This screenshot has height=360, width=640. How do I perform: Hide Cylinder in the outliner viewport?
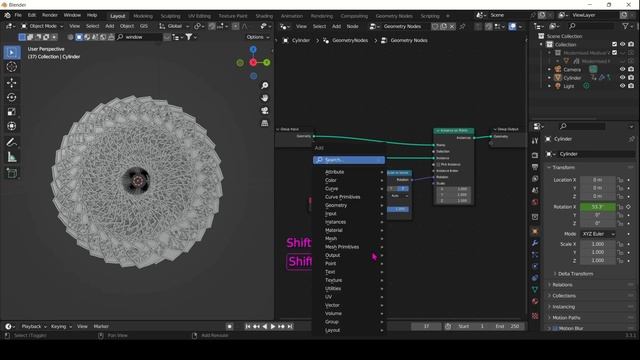(622, 78)
